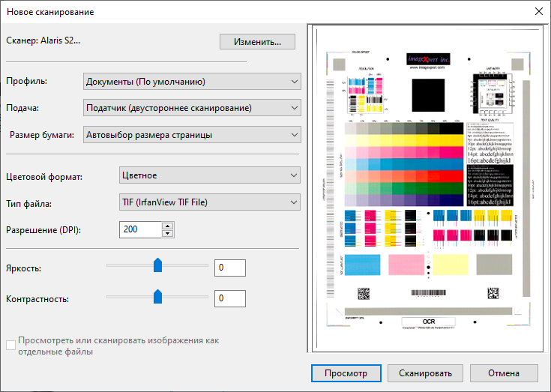Image resolution: width=551 pixels, height=392 pixels.
Task: Open the Подача feed source dropdown
Action: click(192, 108)
